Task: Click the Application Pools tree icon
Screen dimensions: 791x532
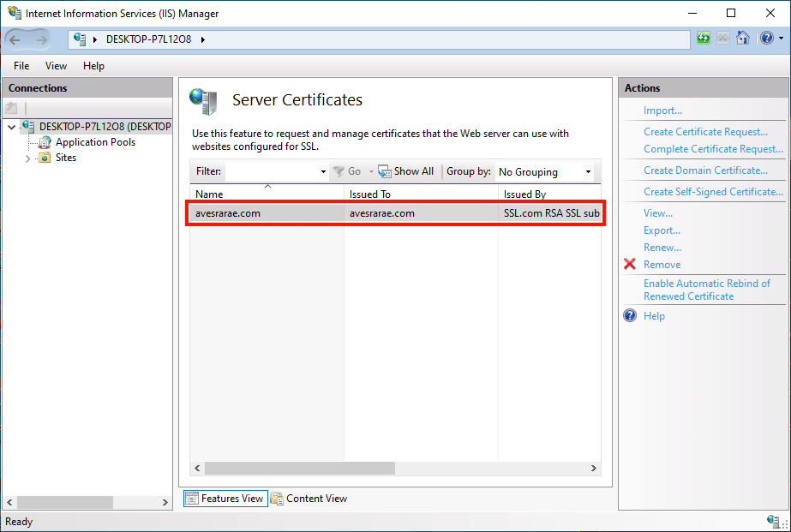Action: pyautogui.click(x=45, y=142)
